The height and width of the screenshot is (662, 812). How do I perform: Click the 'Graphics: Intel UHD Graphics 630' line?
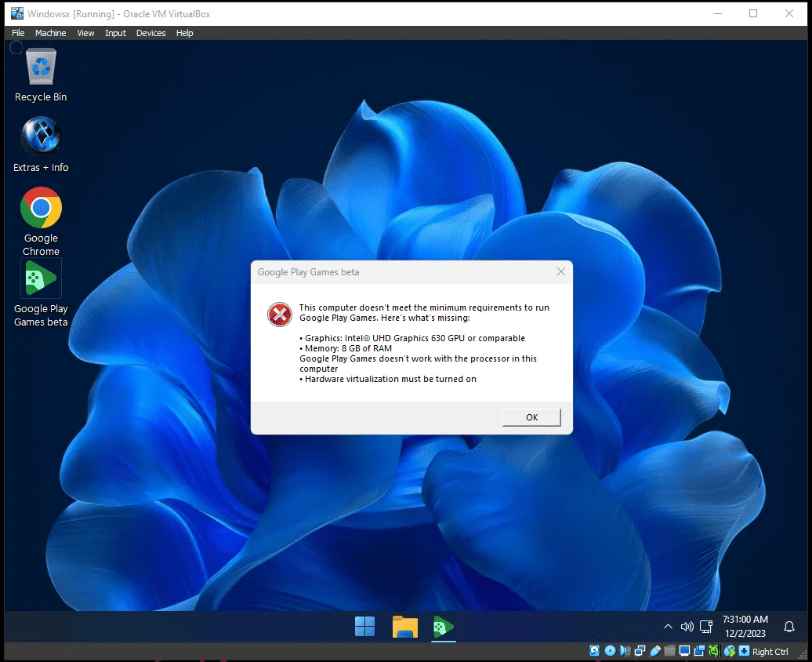tap(412, 338)
